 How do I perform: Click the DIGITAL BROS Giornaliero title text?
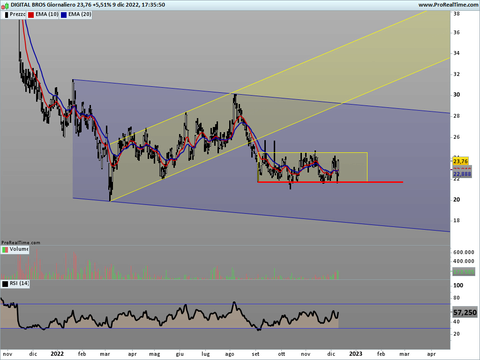tap(43, 5)
